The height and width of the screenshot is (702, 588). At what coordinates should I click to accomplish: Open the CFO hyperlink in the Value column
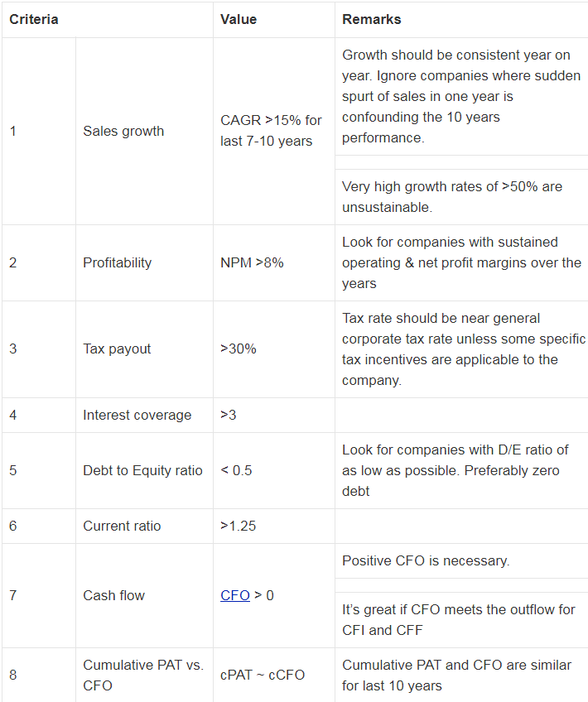(234, 595)
